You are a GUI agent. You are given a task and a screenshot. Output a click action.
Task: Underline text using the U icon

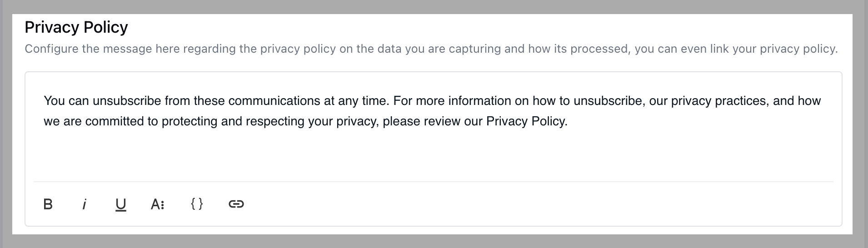pyautogui.click(x=120, y=205)
